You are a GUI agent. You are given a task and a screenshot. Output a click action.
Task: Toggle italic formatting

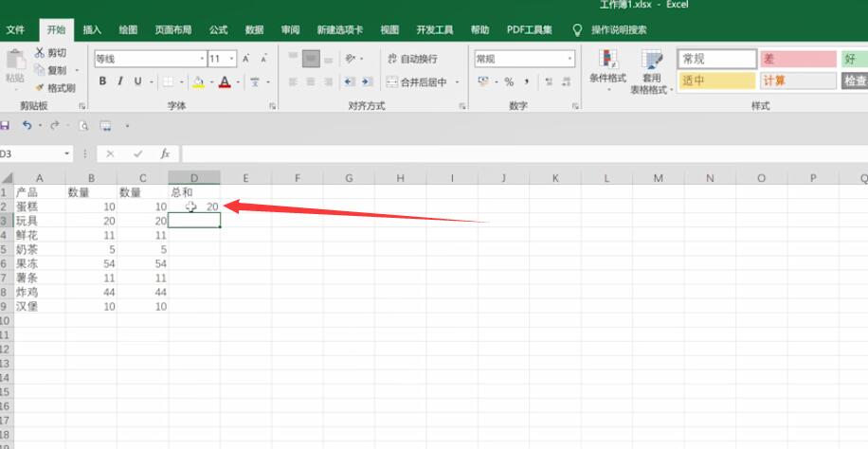click(x=120, y=81)
